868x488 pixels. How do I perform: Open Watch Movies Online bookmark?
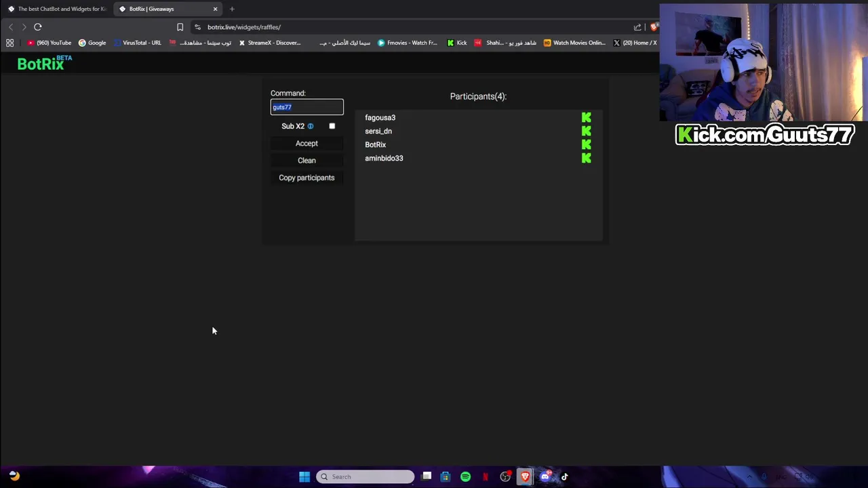[x=574, y=43]
